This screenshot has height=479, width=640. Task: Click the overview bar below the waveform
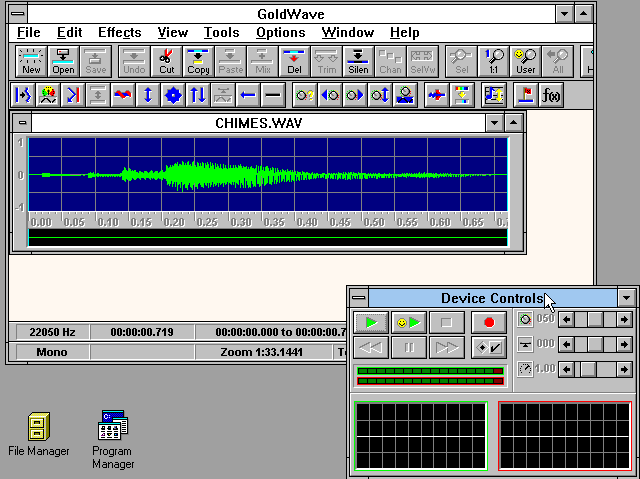[268, 237]
